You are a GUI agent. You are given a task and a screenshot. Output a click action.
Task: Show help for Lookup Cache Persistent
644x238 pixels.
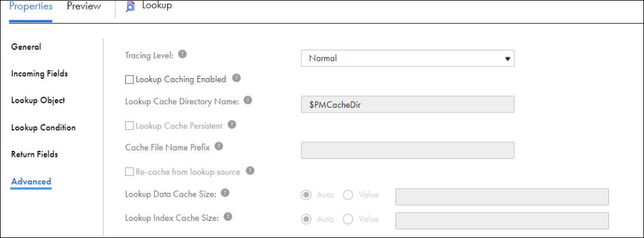[232, 124]
